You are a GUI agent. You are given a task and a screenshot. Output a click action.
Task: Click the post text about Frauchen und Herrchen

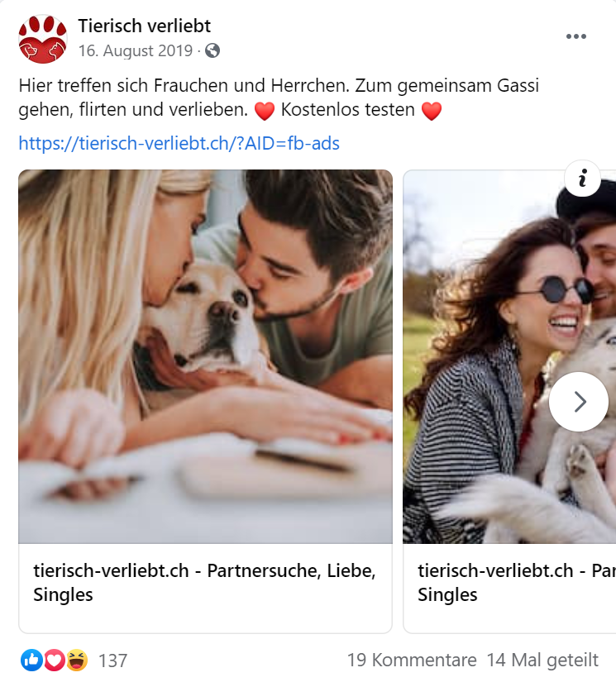[x=279, y=98]
